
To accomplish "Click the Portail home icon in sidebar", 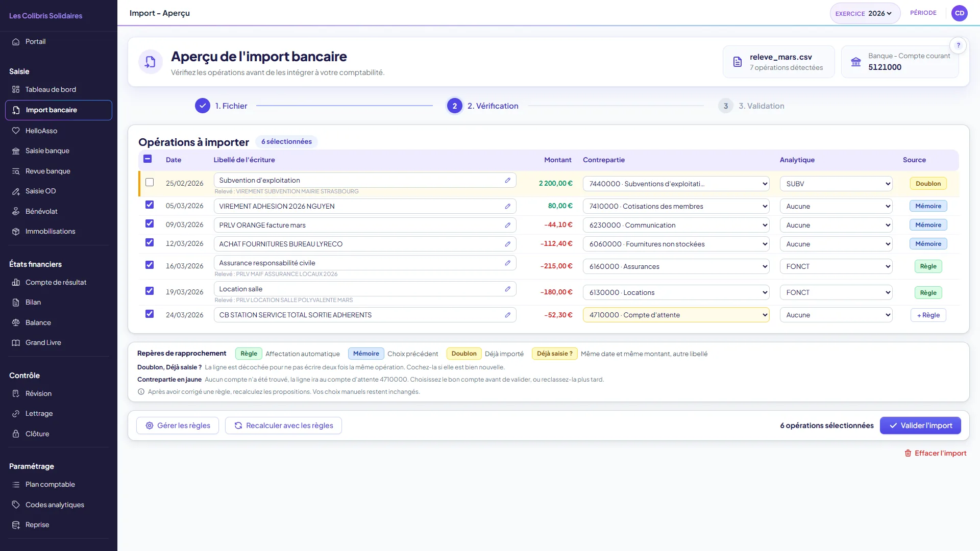I will 16,42.
